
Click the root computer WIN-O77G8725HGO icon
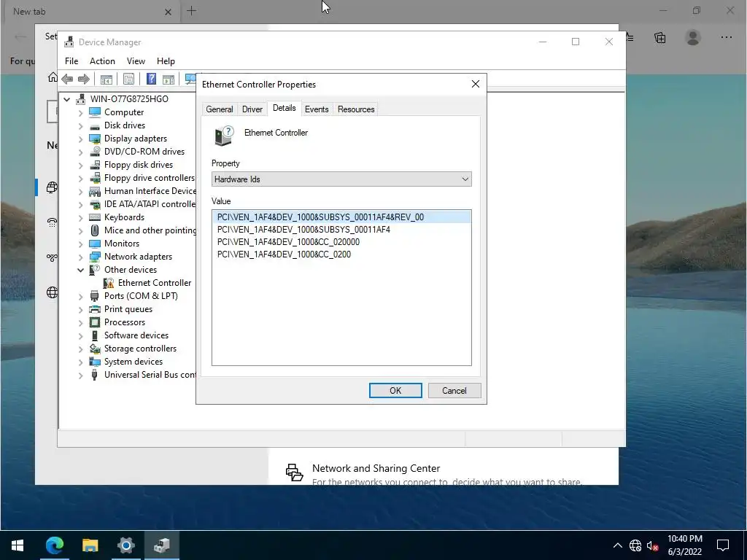click(81, 99)
